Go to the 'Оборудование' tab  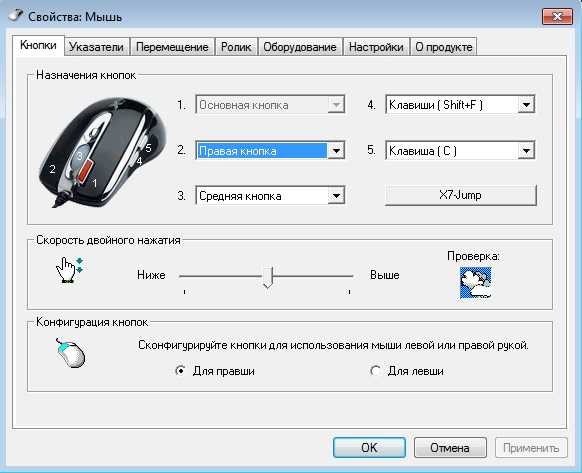click(300, 47)
